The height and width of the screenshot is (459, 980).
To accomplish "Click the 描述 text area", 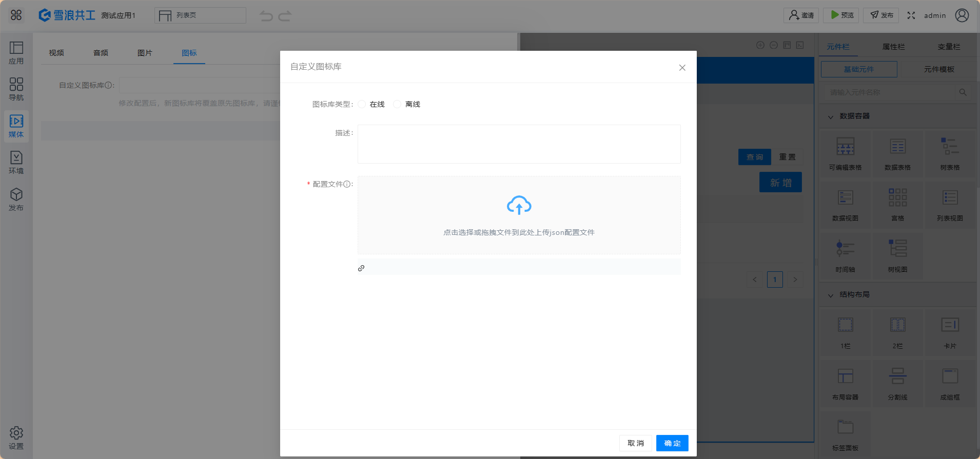I will [x=519, y=144].
